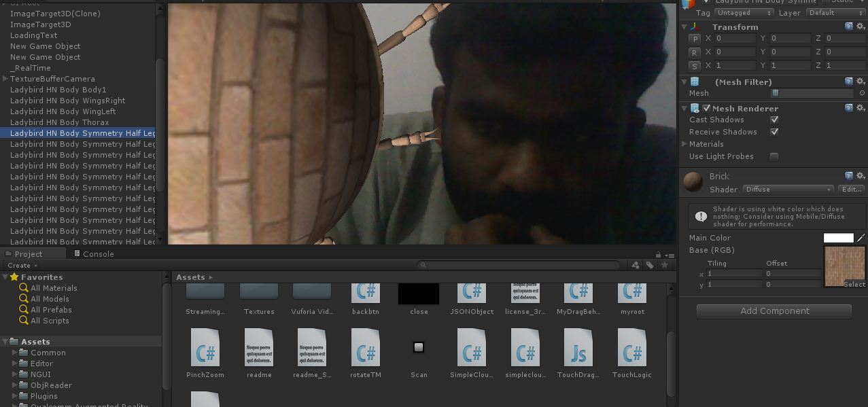
Task: Select the readme text asset icon
Action: pos(259,347)
